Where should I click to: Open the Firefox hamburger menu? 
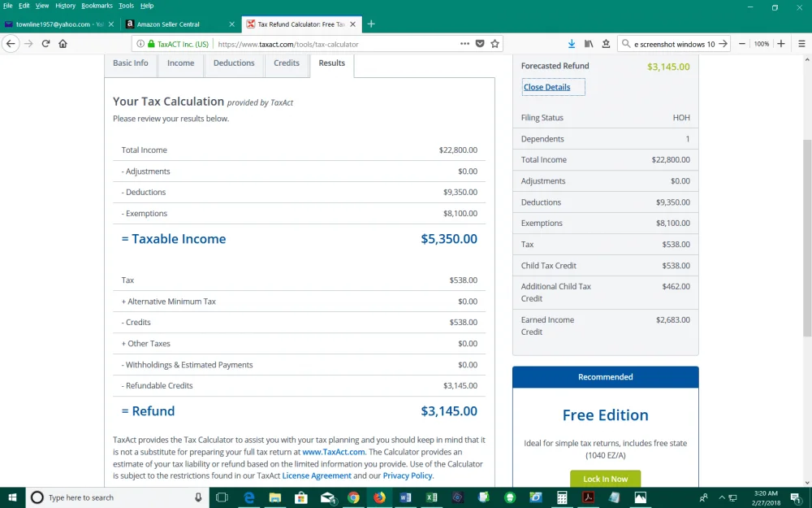(801, 44)
